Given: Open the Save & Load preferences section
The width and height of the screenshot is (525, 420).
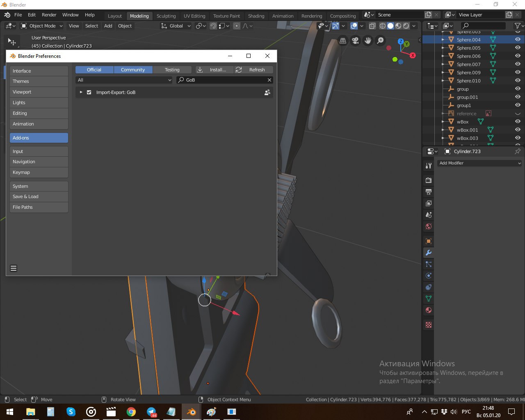Looking at the screenshot, I should (39, 196).
